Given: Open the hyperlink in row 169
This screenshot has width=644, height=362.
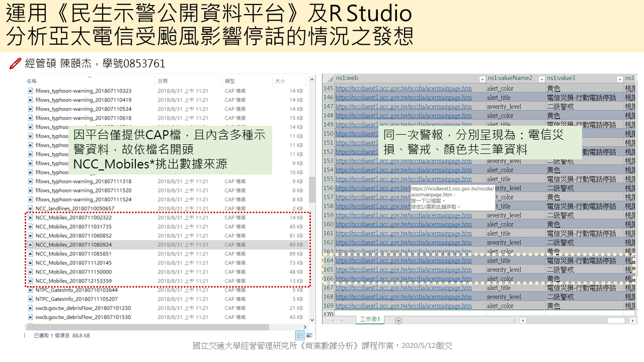Looking at the screenshot, I should tap(404, 306).
